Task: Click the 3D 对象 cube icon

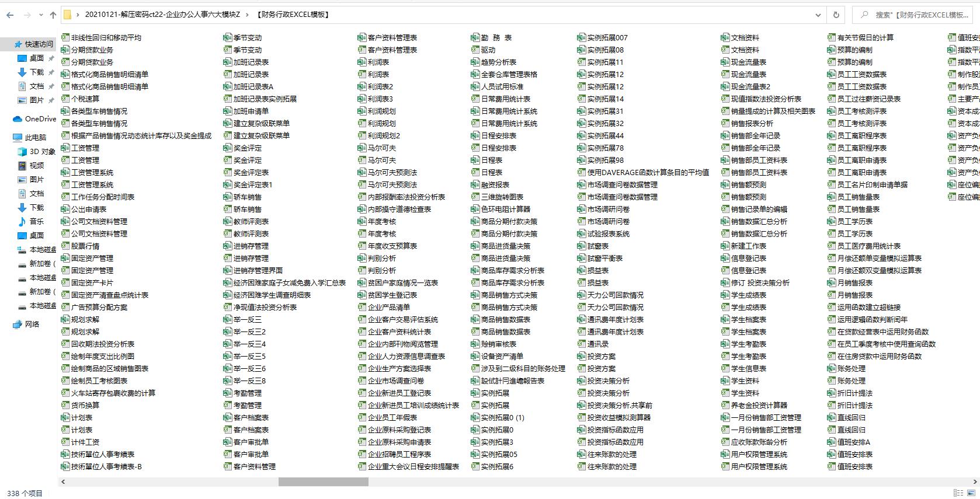Action: 22,152
